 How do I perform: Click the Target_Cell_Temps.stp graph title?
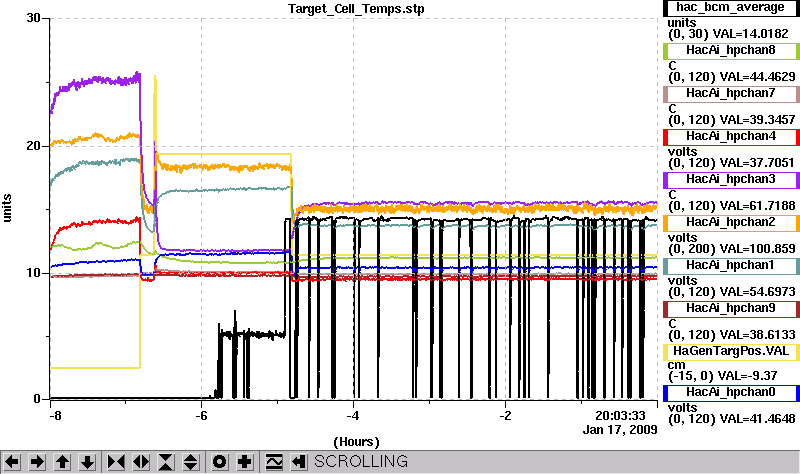coord(356,9)
